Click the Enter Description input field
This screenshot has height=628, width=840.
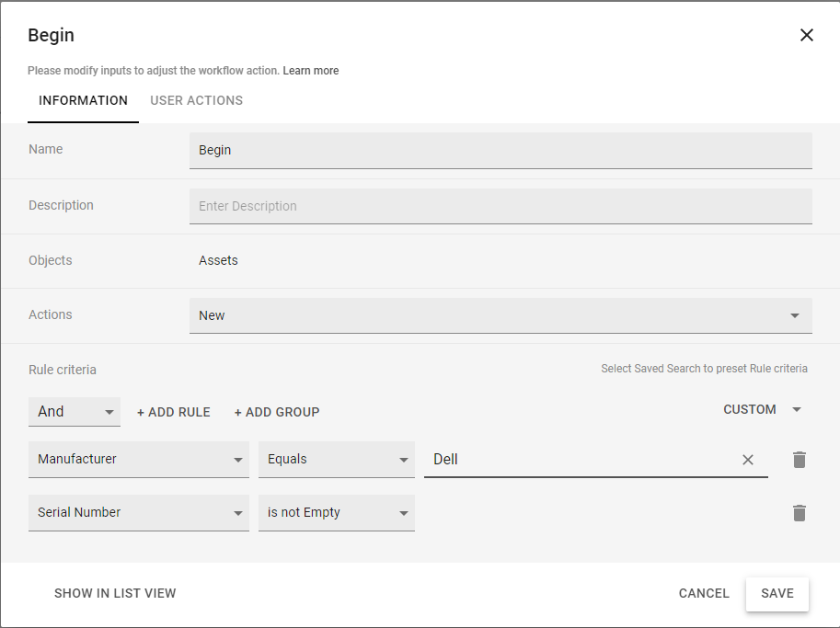(501, 205)
